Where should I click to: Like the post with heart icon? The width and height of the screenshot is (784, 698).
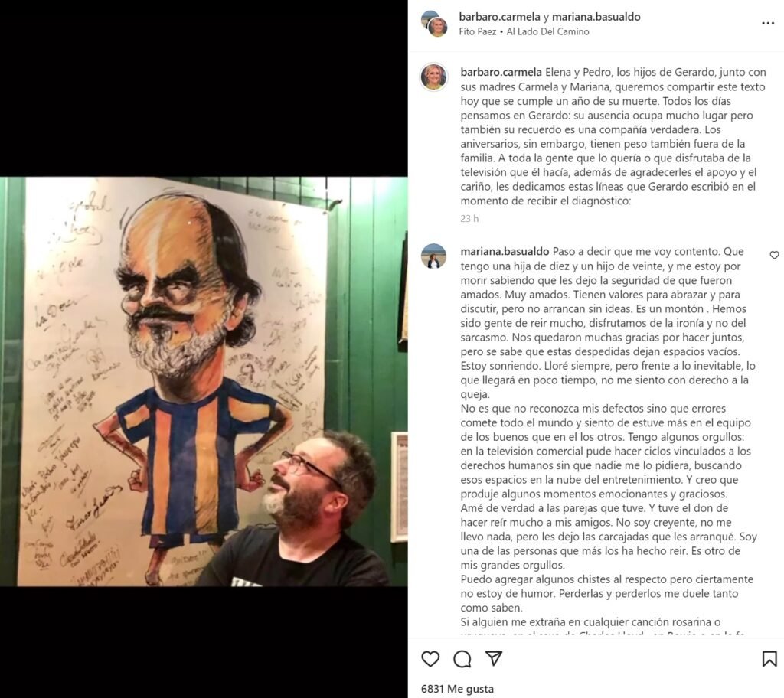[430, 658]
